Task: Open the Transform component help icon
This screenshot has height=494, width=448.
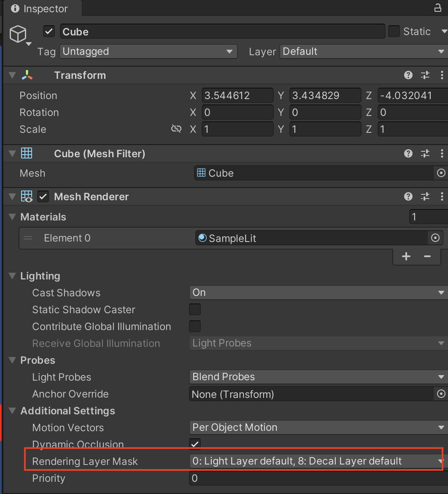Action: 408,75
